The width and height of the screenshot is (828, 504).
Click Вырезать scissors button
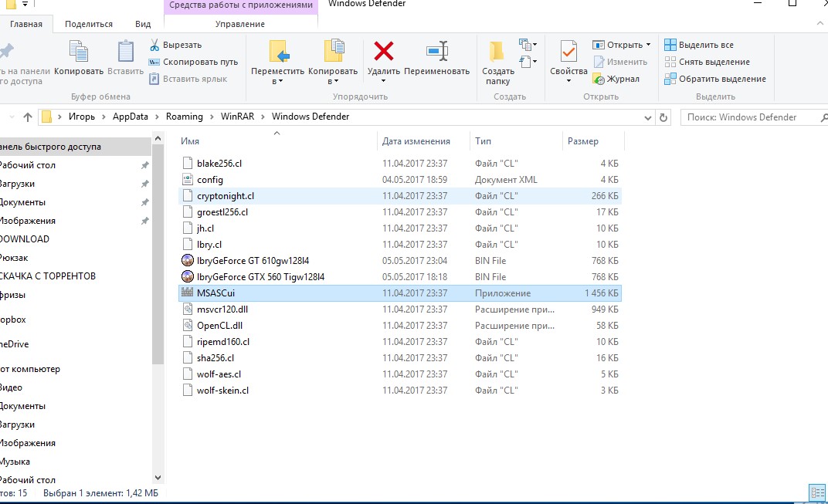pyautogui.click(x=175, y=45)
